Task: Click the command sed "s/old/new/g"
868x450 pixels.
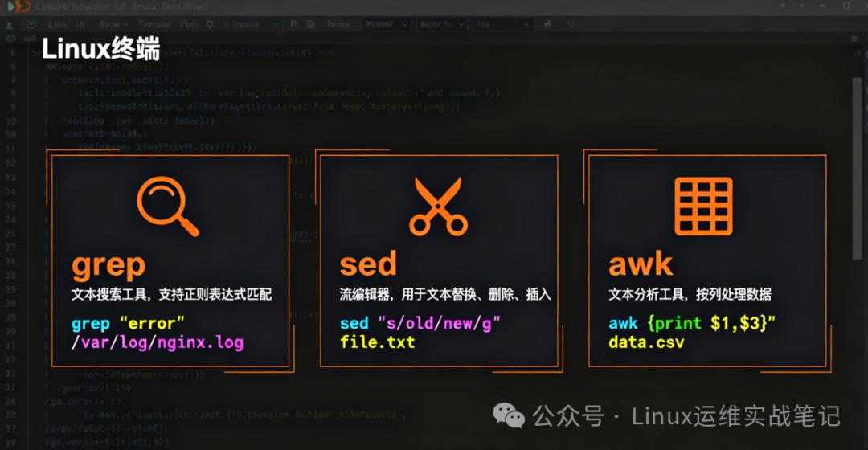Action: point(420,323)
